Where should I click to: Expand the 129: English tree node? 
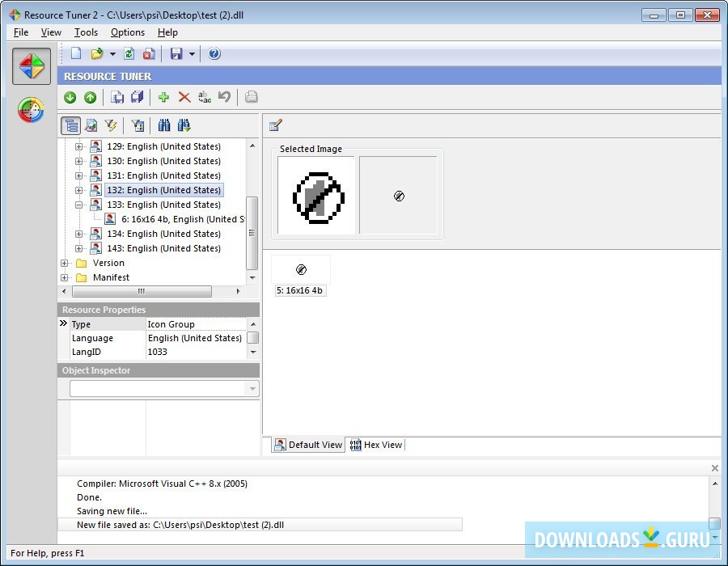79,146
